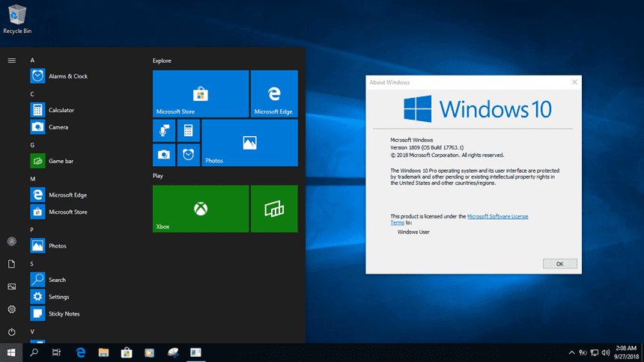Click the Photos tile

(249, 143)
